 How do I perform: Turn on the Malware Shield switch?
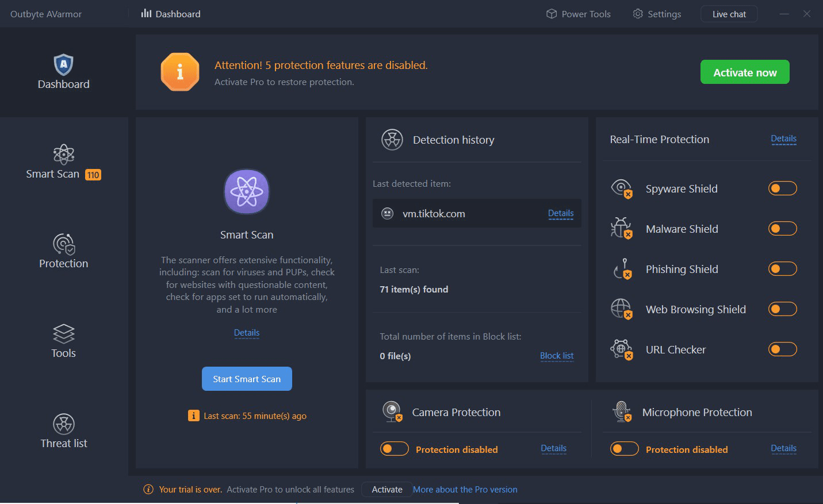tap(782, 229)
